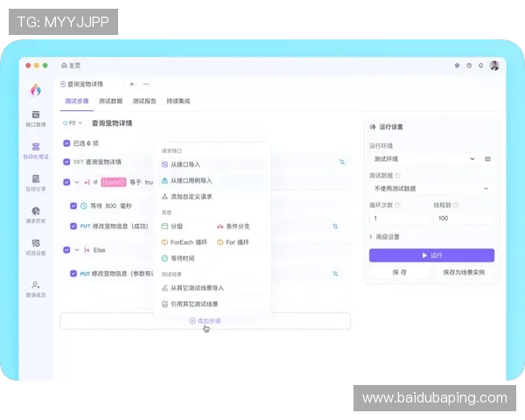This screenshot has width=525, height=420.
Task: Click the 循环次数 help info icon
Action: tap(398, 205)
